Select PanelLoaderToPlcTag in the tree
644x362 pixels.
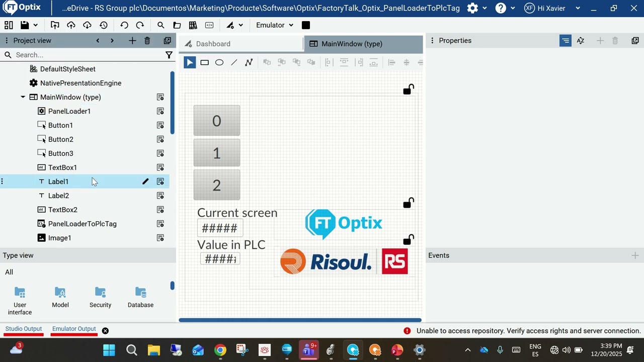pyautogui.click(x=82, y=224)
